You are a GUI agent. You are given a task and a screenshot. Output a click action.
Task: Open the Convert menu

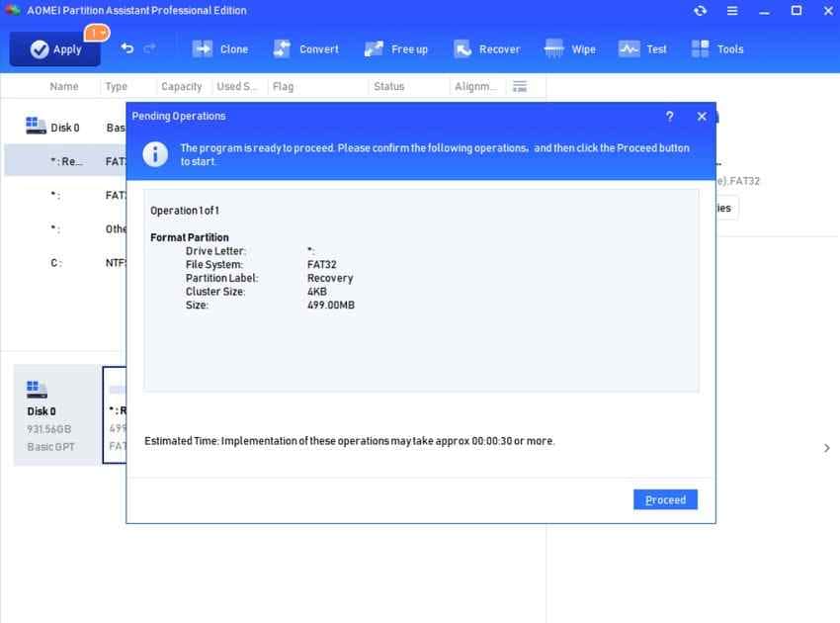[x=306, y=49]
